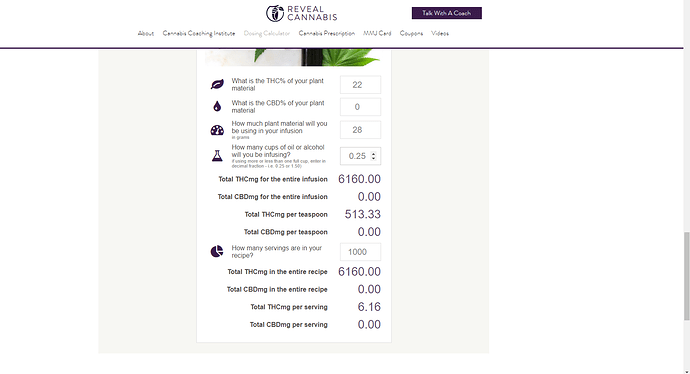Screen dimensions: 690x374
Task: Open Cannabis Coaching Institute page
Action: [x=199, y=33]
